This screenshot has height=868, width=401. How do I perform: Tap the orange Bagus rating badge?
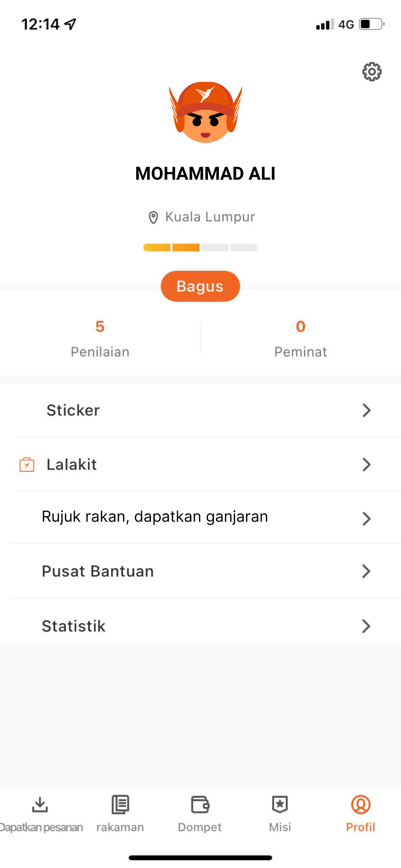point(200,286)
